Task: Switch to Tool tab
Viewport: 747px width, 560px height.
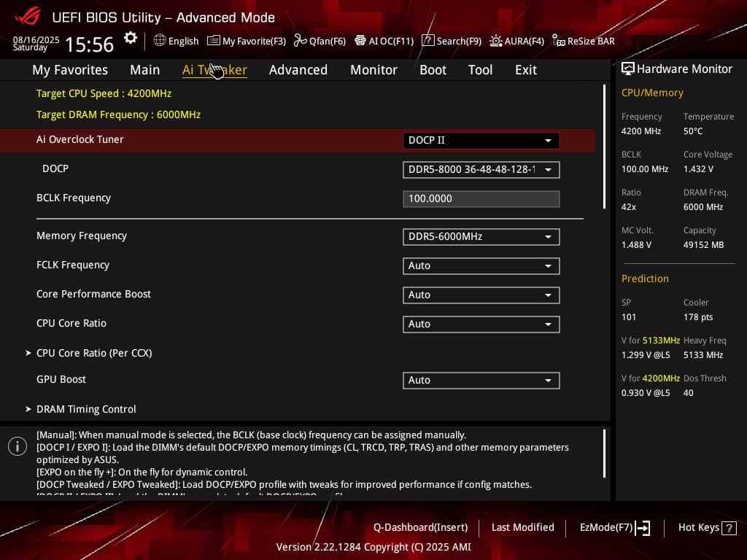Action: [480, 70]
